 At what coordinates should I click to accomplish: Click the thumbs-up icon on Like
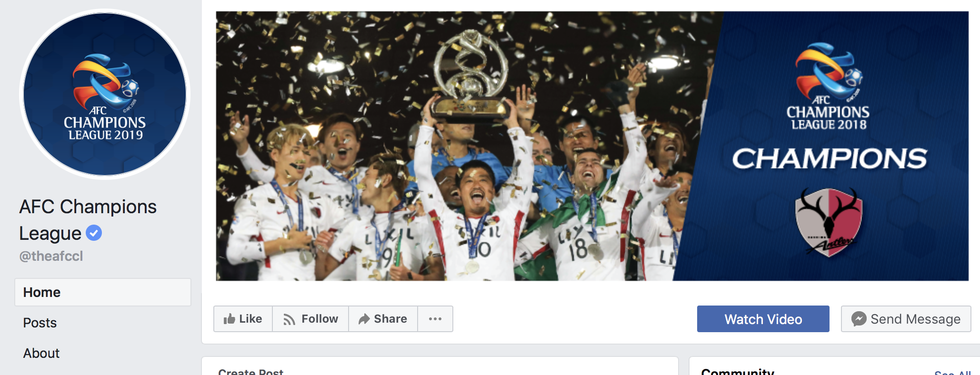pos(230,319)
